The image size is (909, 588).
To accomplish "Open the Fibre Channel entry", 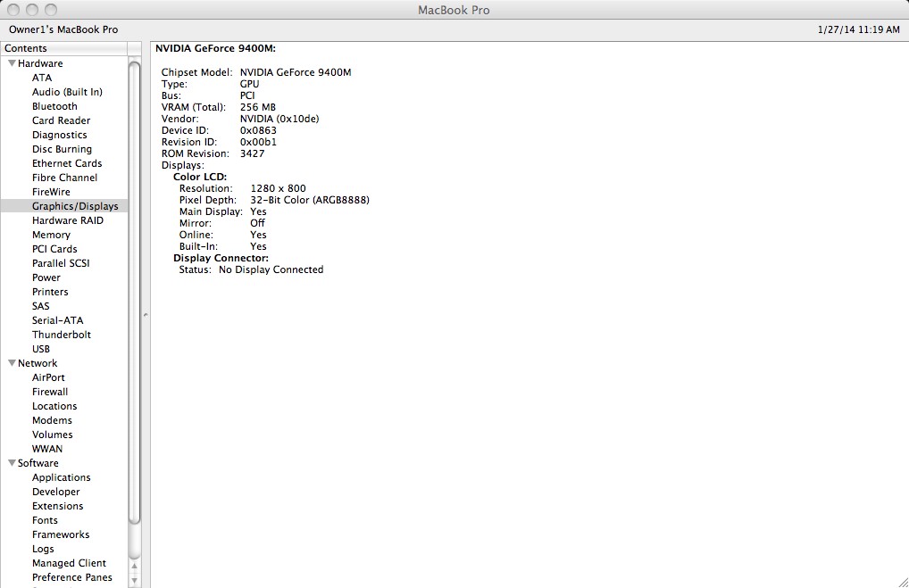I will point(64,178).
